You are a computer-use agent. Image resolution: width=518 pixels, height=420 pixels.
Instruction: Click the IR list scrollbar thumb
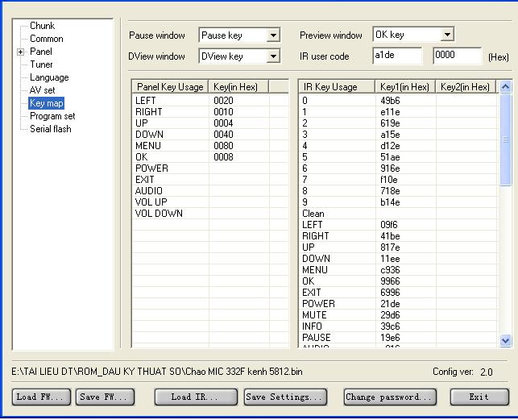505,140
